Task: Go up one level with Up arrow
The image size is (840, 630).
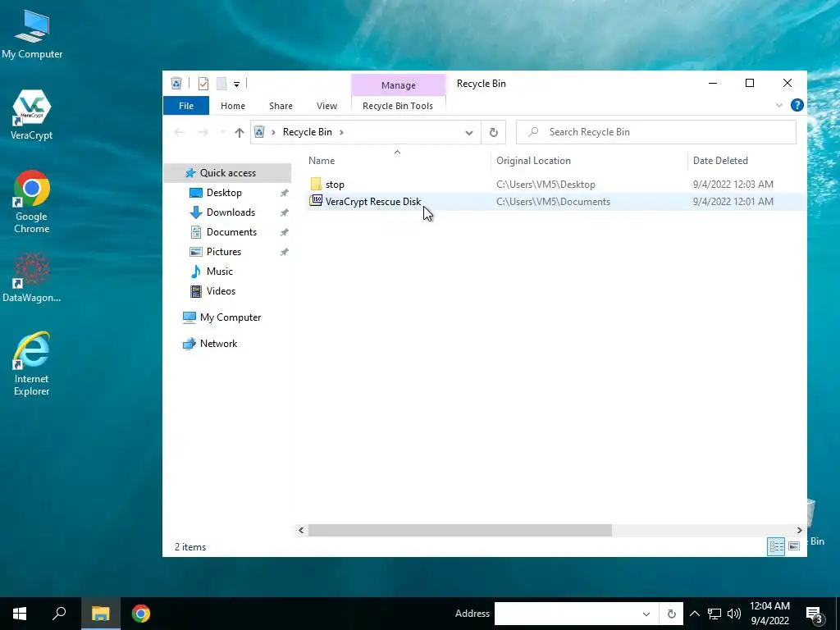Action: click(239, 132)
